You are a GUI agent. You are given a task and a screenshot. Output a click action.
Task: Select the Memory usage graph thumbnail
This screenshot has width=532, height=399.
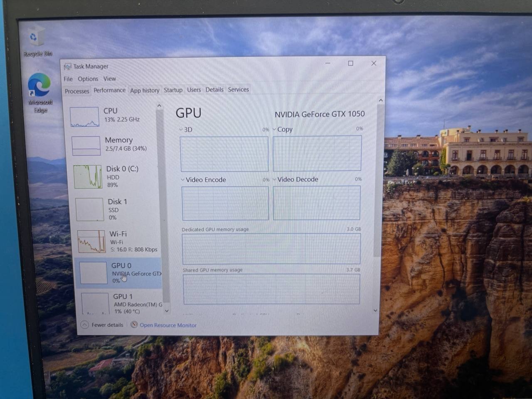click(x=86, y=146)
